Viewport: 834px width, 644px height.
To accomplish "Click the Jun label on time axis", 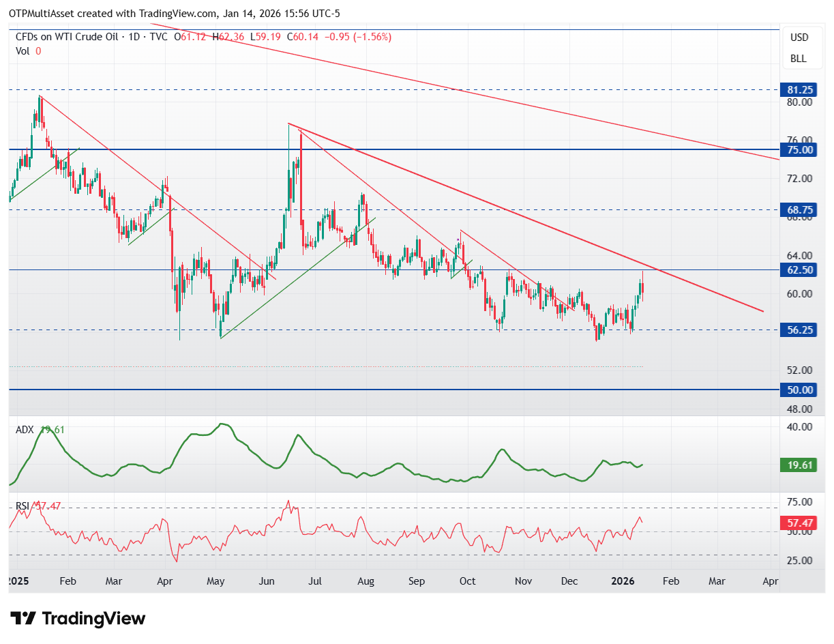I will click(267, 581).
